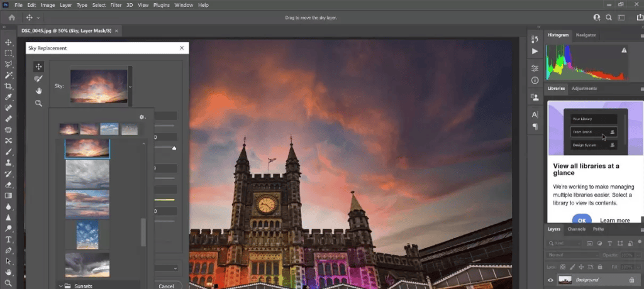Open the Play actions panel icon
The image size is (644, 289).
click(535, 51)
